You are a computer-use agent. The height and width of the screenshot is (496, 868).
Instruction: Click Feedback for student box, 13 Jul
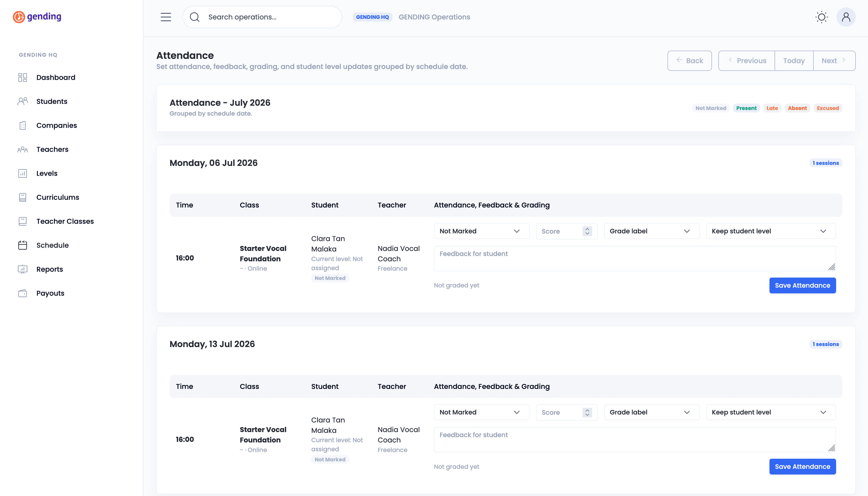tap(635, 440)
